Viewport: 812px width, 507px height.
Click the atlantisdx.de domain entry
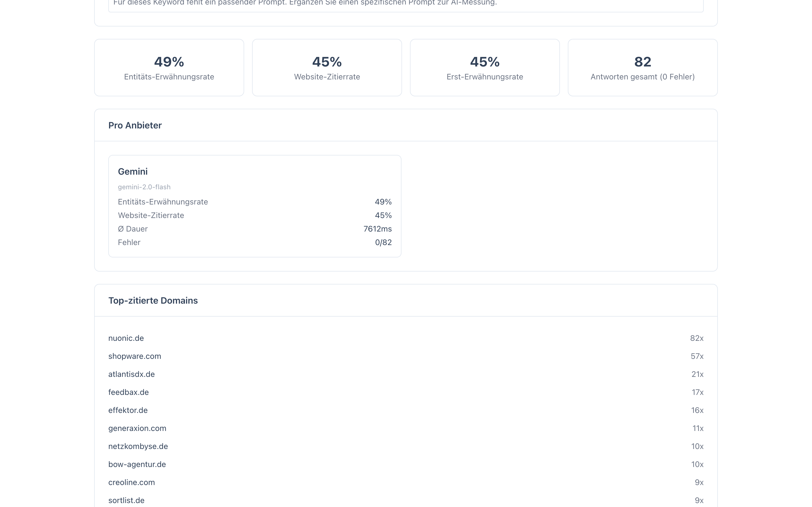131,374
